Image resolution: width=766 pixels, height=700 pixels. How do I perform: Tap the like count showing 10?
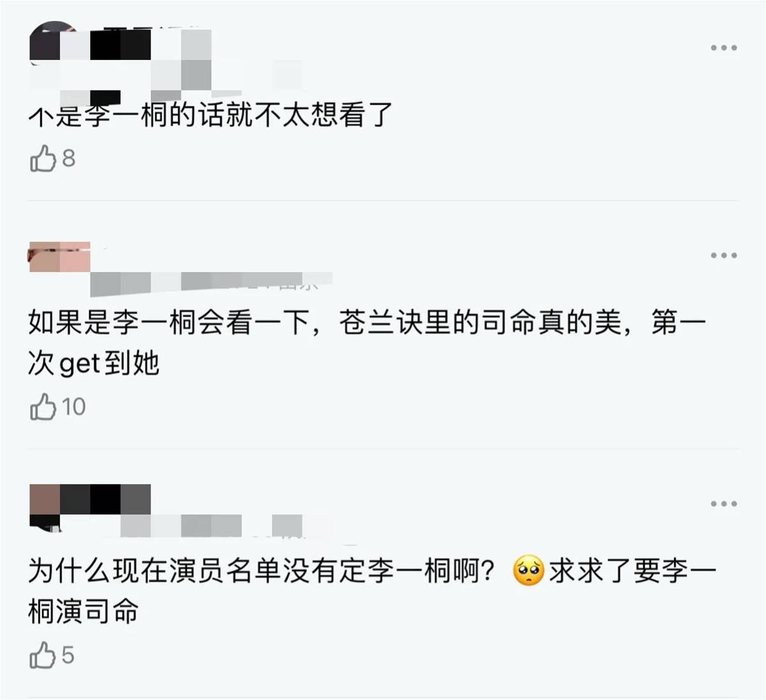coord(73,407)
